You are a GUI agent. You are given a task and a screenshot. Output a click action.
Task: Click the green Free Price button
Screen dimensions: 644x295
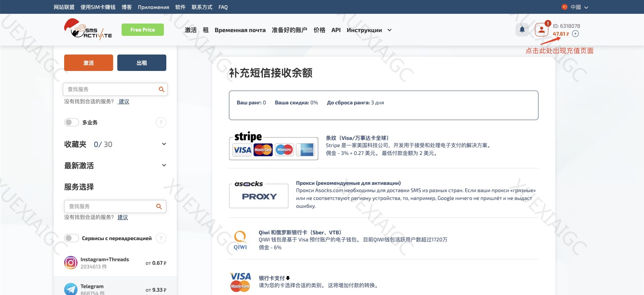click(142, 30)
